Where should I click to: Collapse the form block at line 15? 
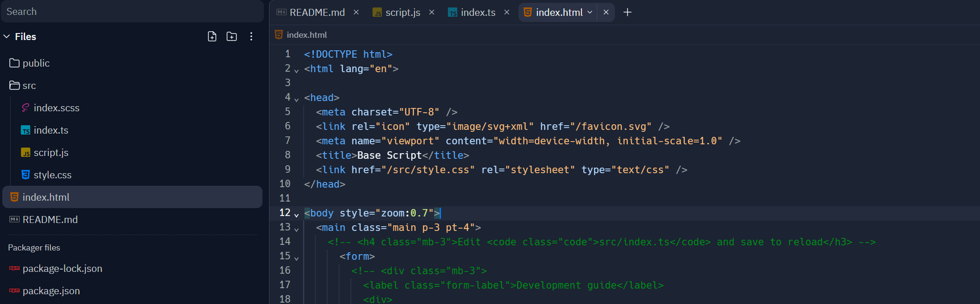tap(297, 258)
